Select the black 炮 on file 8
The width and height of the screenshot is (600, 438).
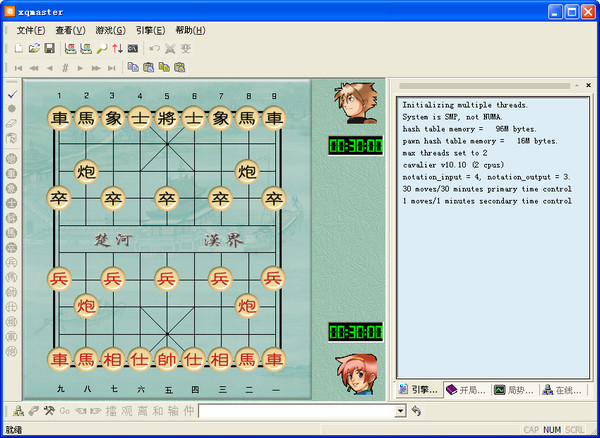[247, 172]
